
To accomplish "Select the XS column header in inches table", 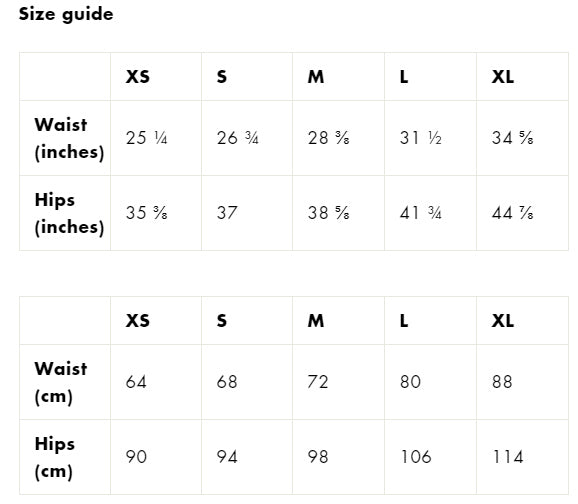I will click(137, 77).
